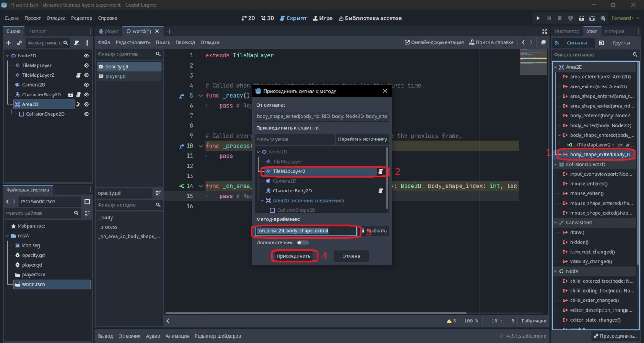This screenshot has width=644, height=343.
Task: Open Forward+ renderer dropdown
Action: click(x=625, y=18)
